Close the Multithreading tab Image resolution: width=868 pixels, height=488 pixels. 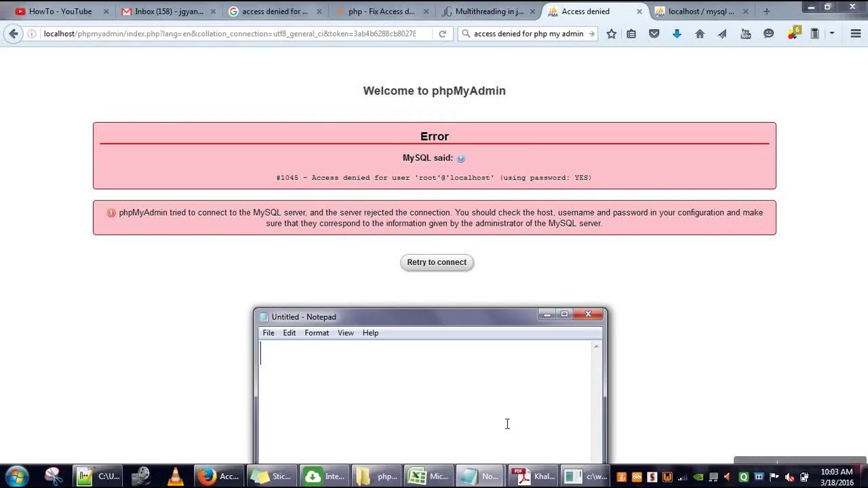point(532,12)
